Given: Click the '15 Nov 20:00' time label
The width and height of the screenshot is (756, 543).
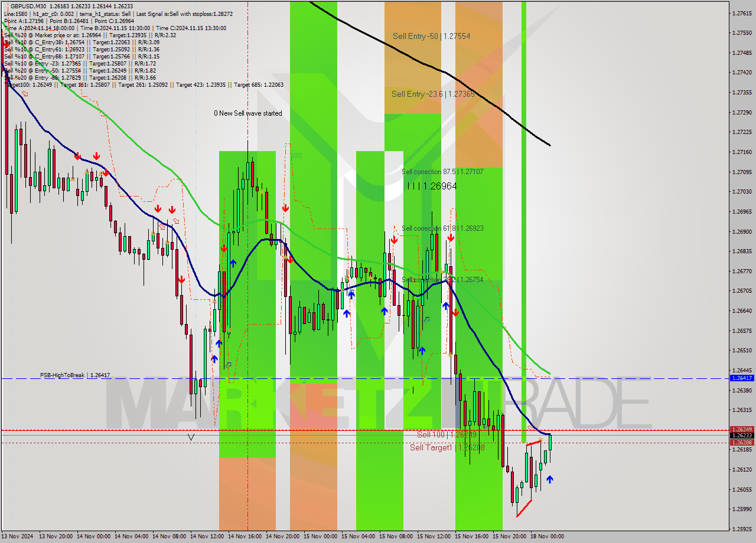Looking at the screenshot, I should coord(509,537).
